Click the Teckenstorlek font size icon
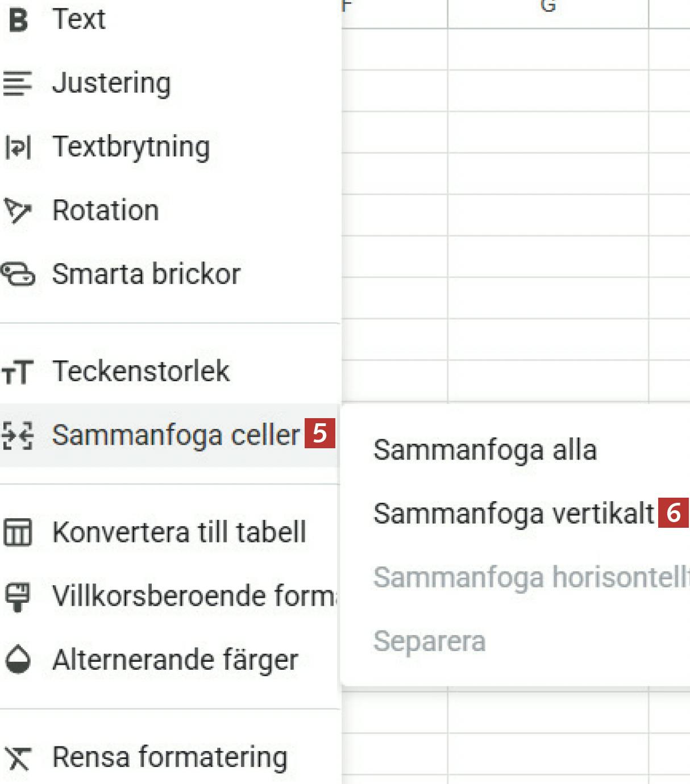The image size is (690, 784). click(18, 372)
